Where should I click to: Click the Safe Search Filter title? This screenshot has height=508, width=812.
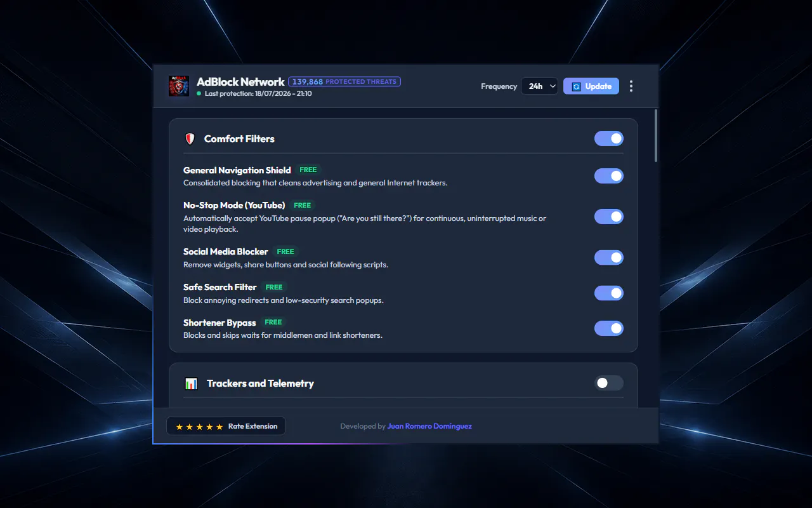[x=220, y=288]
